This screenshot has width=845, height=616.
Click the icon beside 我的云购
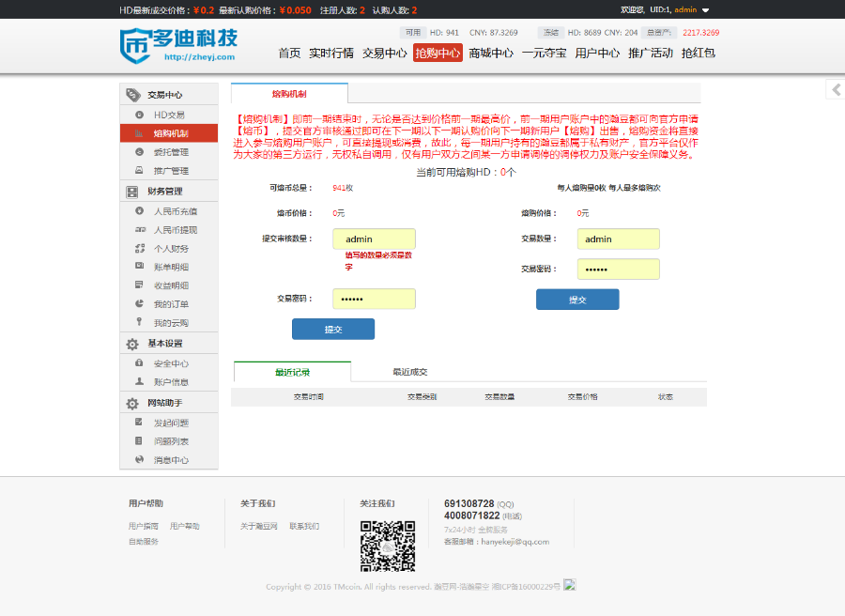[139, 322]
